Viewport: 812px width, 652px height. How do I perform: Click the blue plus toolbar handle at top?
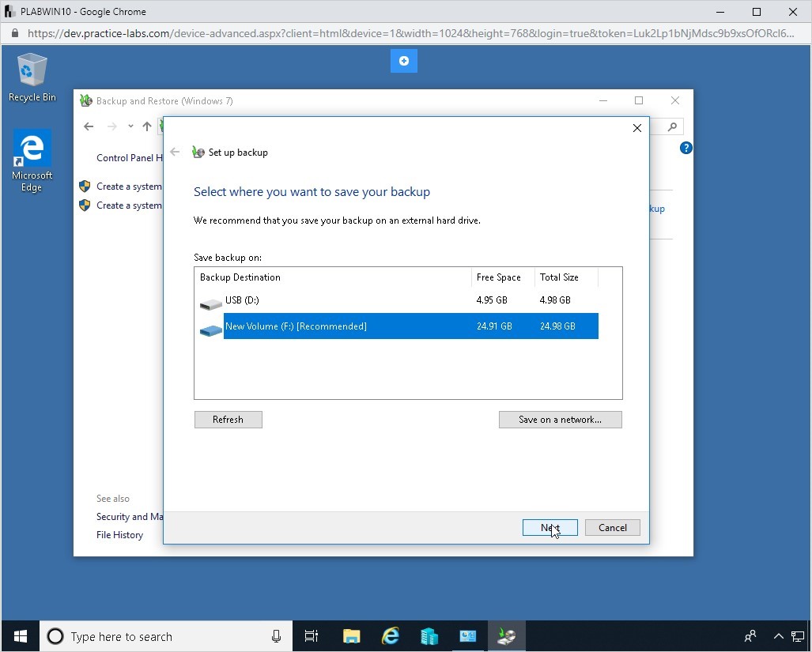404,61
